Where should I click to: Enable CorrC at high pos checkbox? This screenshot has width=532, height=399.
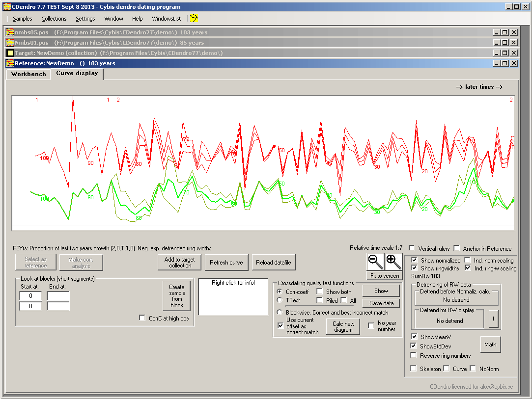click(142, 318)
